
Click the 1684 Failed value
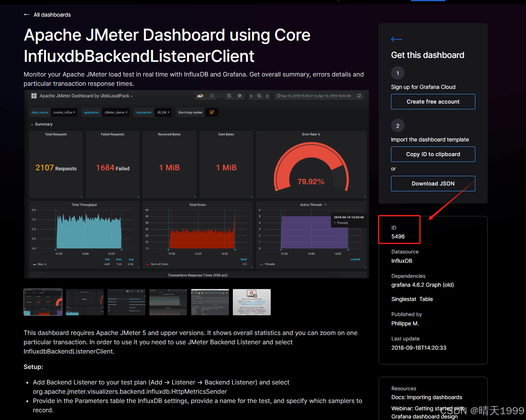click(113, 168)
